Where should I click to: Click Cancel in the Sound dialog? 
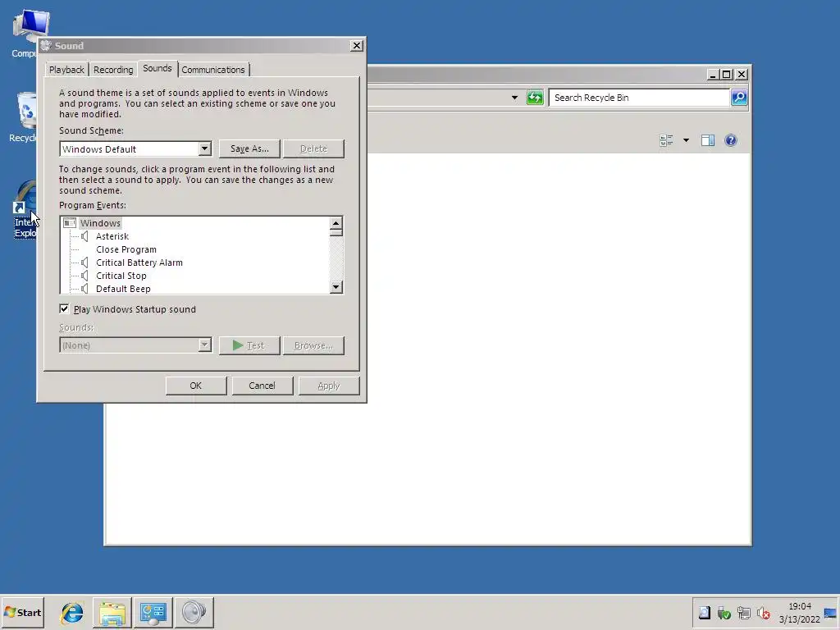click(262, 386)
